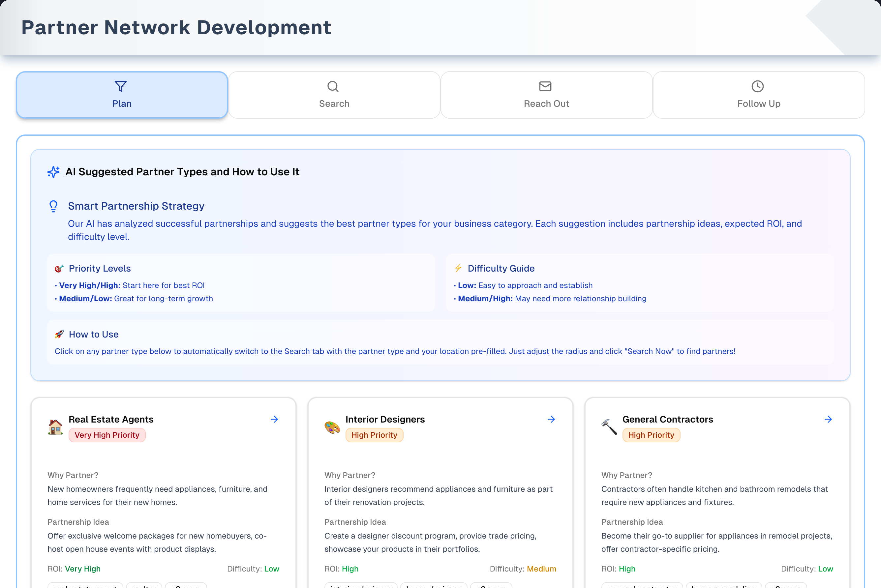
Task: Click the arrow on Real Estate Agents card
Action: pyautogui.click(x=275, y=419)
